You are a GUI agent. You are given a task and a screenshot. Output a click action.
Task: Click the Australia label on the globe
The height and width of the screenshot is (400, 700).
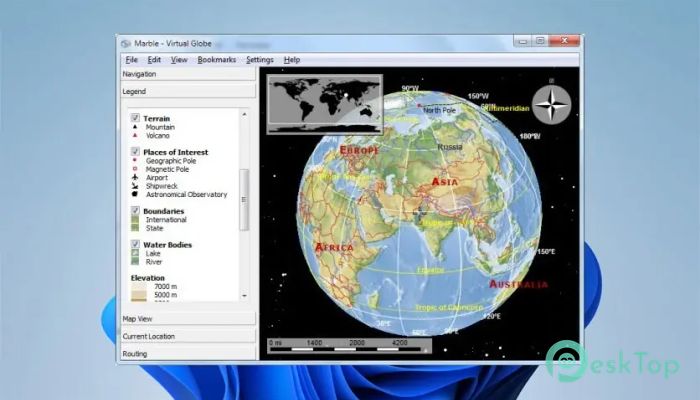tap(518, 284)
